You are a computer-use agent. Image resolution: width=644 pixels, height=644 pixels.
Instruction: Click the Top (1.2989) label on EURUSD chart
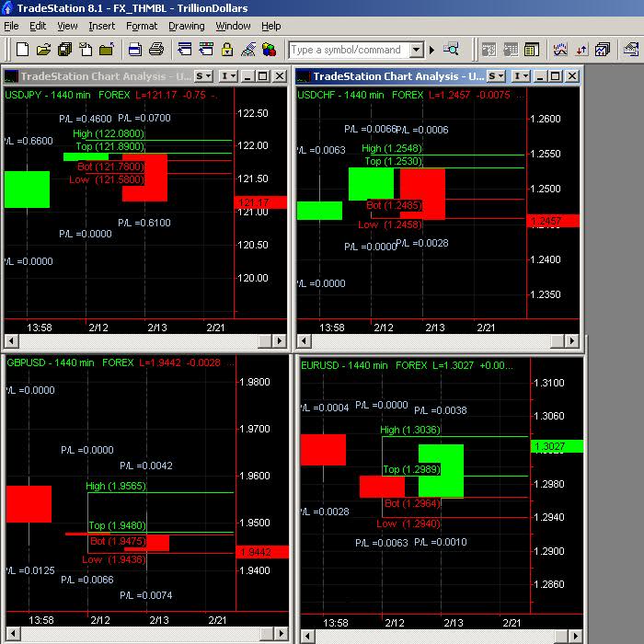coord(411,469)
